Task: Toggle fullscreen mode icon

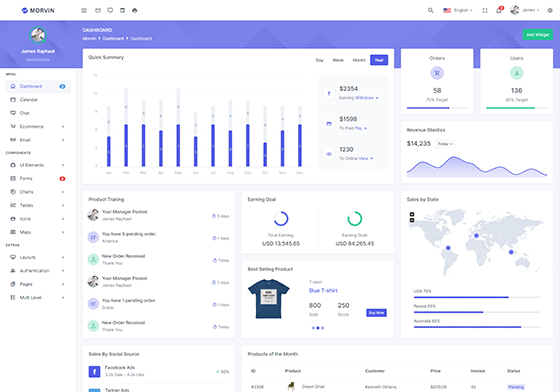Action: [485, 10]
